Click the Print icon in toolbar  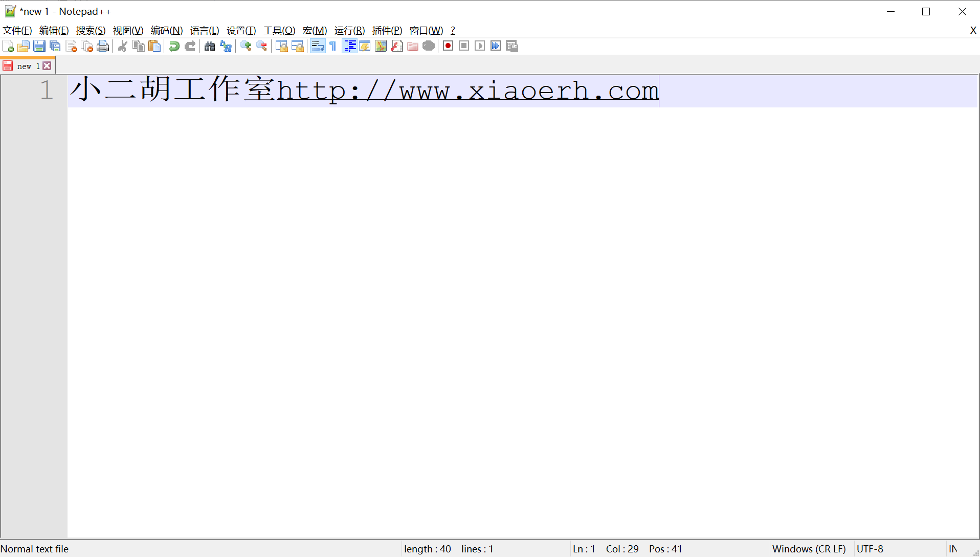103,46
